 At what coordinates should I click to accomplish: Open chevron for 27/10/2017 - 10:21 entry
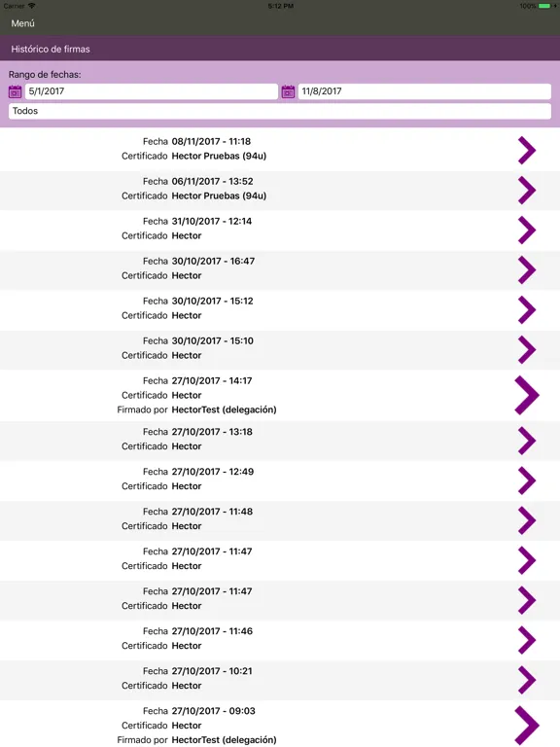click(x=527, y=680)
